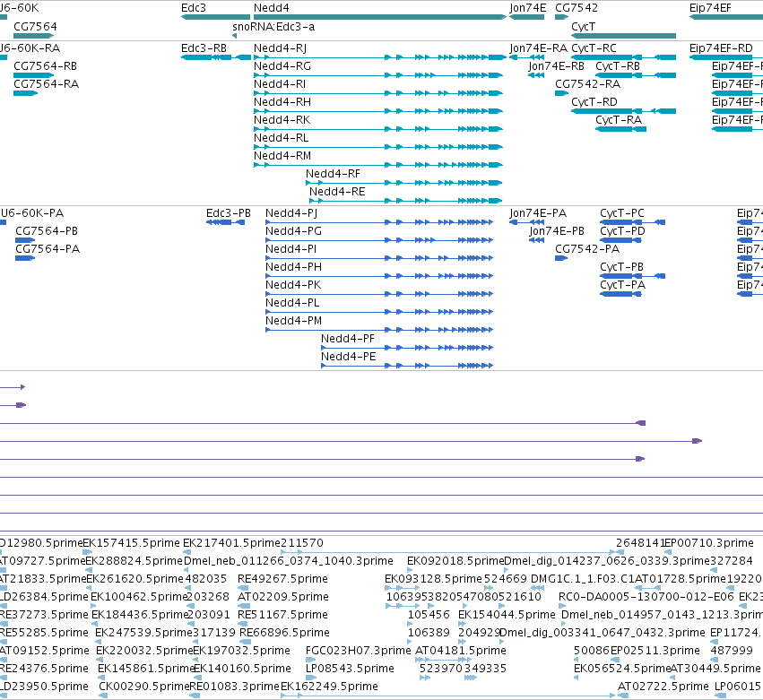This screenshot has height=700, width=763.
Task: Click the long Nedd4 gene bar in the top track
Action: (380, 17)
